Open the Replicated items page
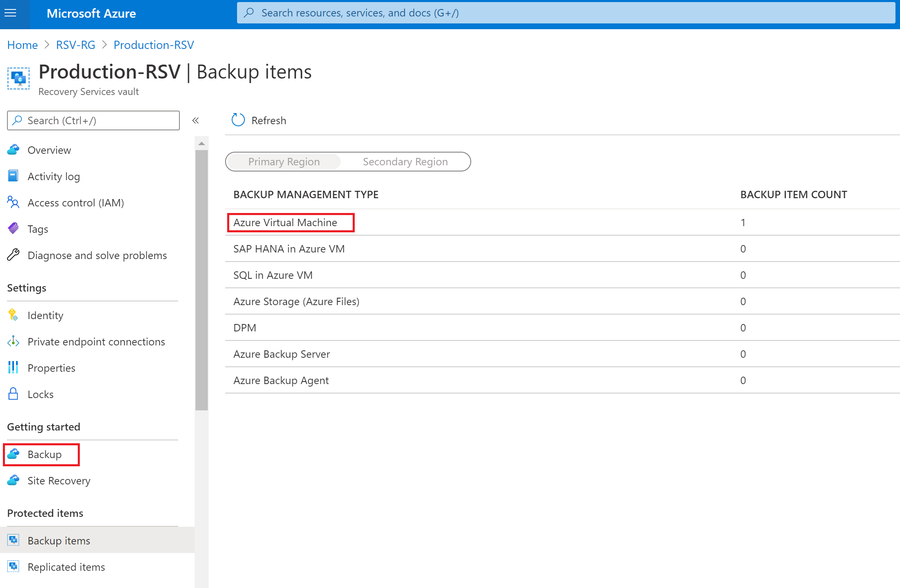This screenshot has height=588, width=900. point(66,567)
